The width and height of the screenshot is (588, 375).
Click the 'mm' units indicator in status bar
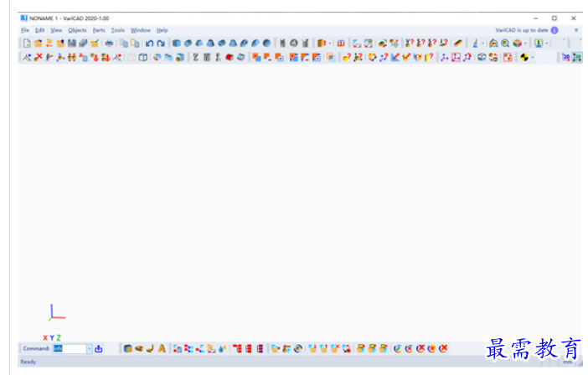tap(568, 362)
